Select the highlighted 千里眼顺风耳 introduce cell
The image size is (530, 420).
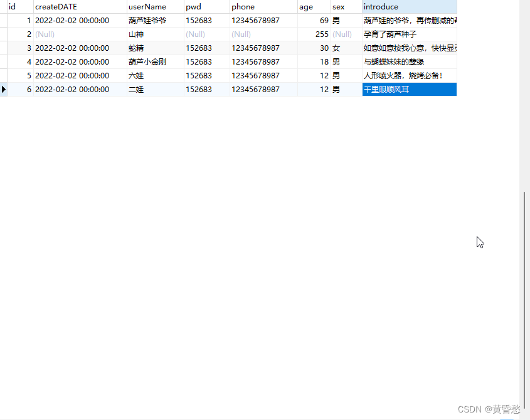point(409,89)
